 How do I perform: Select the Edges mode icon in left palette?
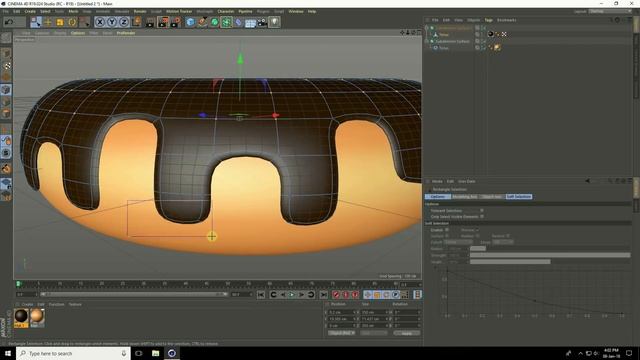(x=6, y=102)
